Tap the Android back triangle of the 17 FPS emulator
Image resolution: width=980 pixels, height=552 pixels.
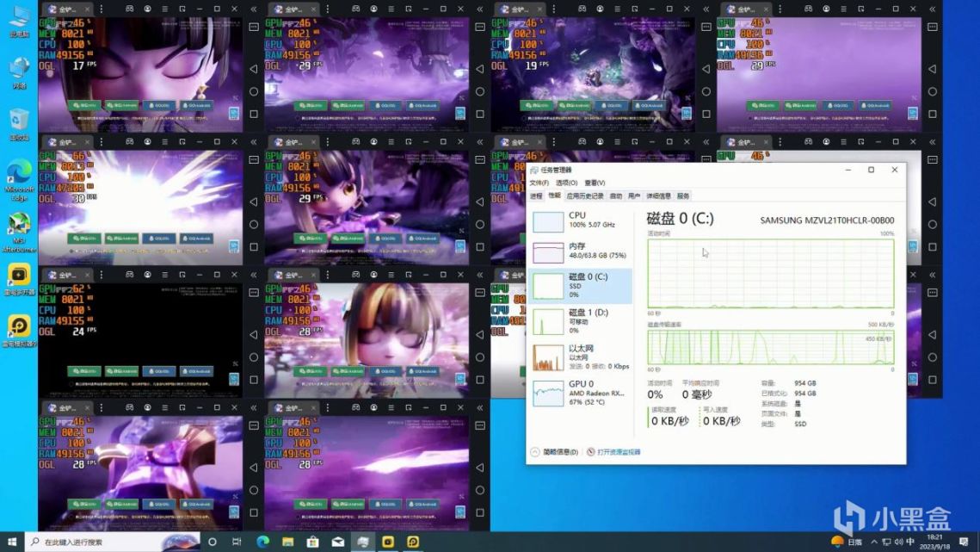click(254, 69)
